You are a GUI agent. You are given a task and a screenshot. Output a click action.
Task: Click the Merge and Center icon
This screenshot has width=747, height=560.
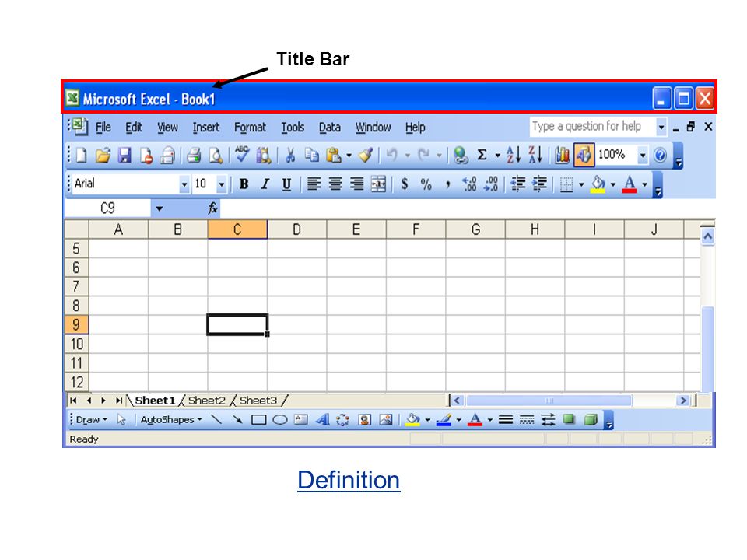coord(378,184)
